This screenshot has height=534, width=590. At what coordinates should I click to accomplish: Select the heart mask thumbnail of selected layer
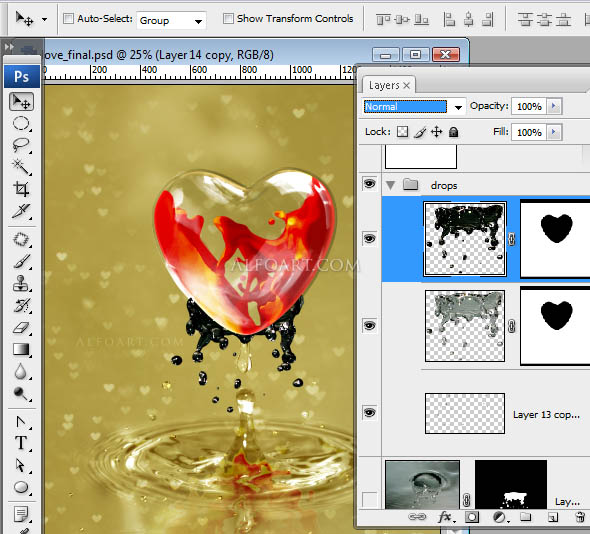click(x=555, y=239)
